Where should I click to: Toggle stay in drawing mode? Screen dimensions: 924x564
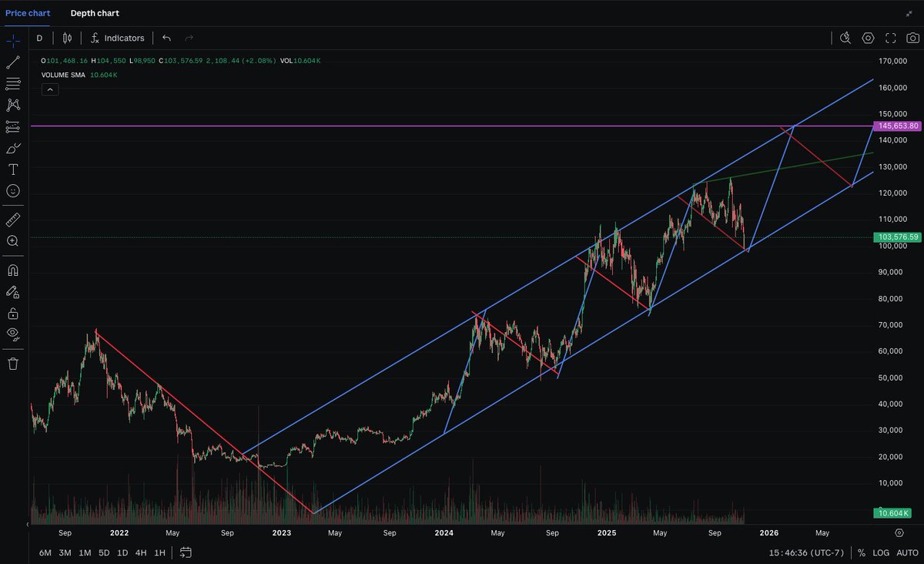point(13,292)
